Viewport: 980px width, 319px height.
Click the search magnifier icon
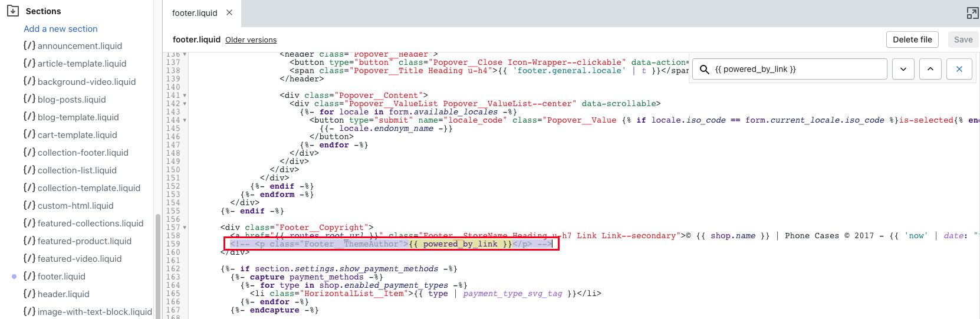704,69
